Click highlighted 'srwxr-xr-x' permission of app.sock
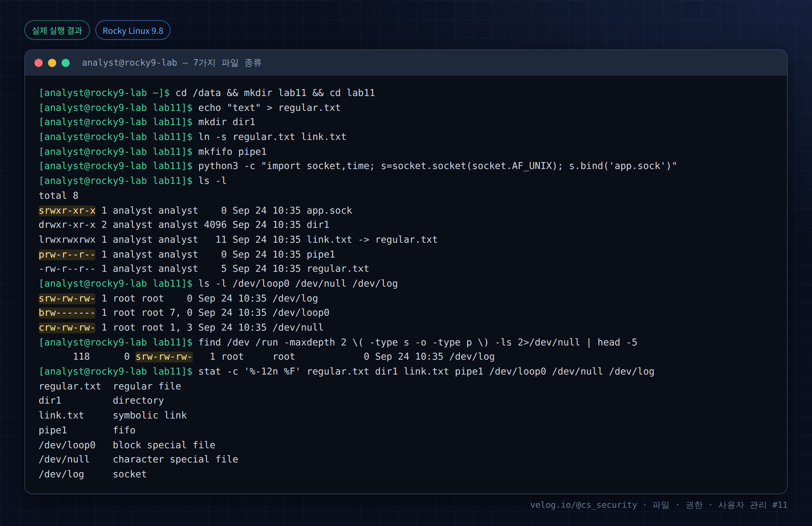Viewport: 812px width, 526px height. click(67, 210)
